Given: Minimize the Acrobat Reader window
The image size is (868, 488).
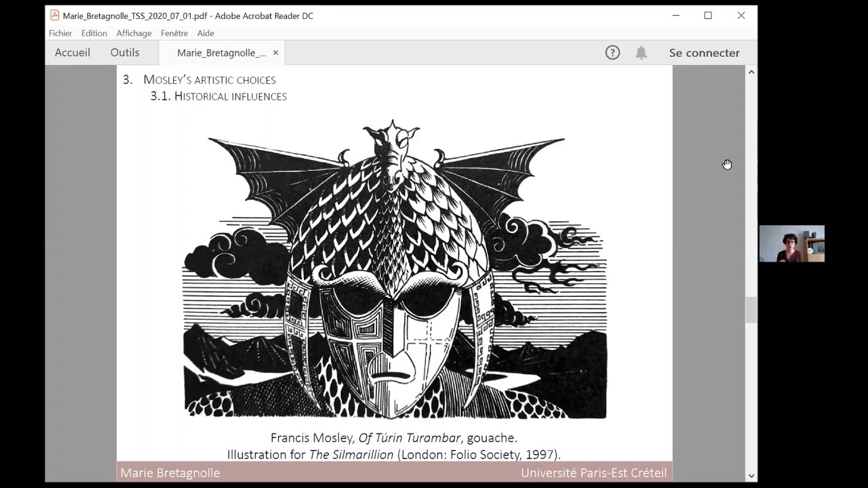Looking at the screenshot, I should 675,15.
